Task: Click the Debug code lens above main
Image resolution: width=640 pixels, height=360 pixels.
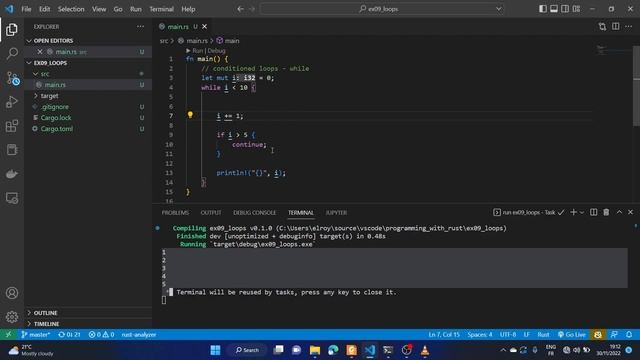Action: click(216, 51)
